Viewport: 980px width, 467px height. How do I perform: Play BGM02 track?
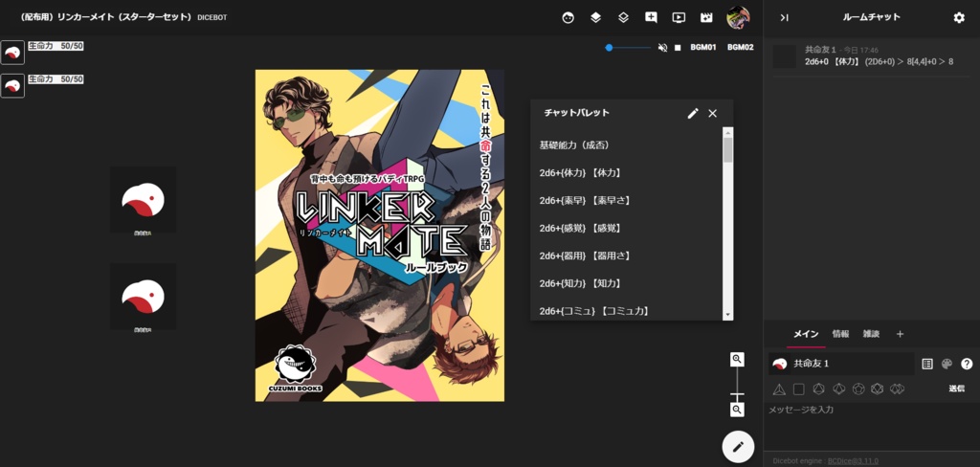pyautogui.click(x=740, y=48)
